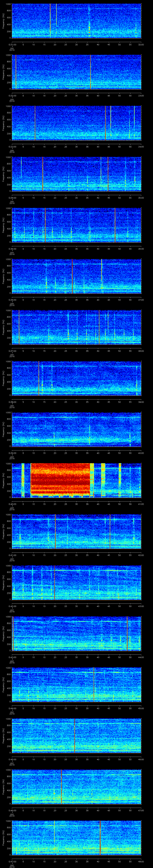The height and width of the screenshot is (868, 153).
Task: Click the vertical line near 12 seconds in the 0:38:00 spectrogram
Action: click(x=39, y=378)
